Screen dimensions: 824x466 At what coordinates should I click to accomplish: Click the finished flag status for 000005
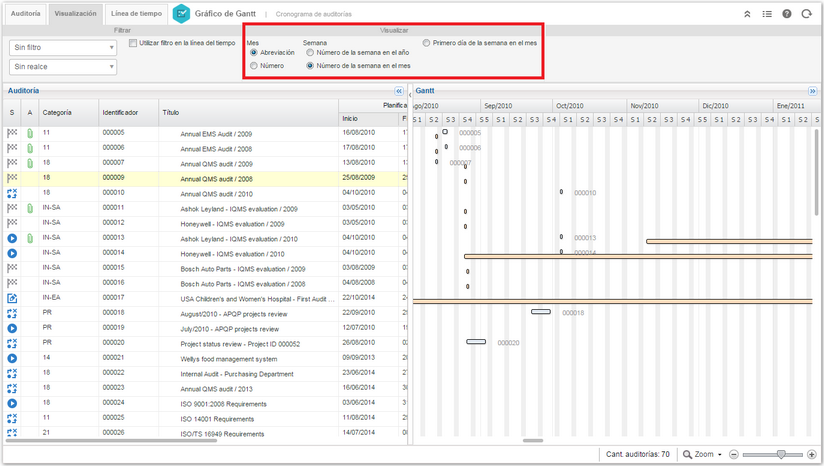pos(12,133)
